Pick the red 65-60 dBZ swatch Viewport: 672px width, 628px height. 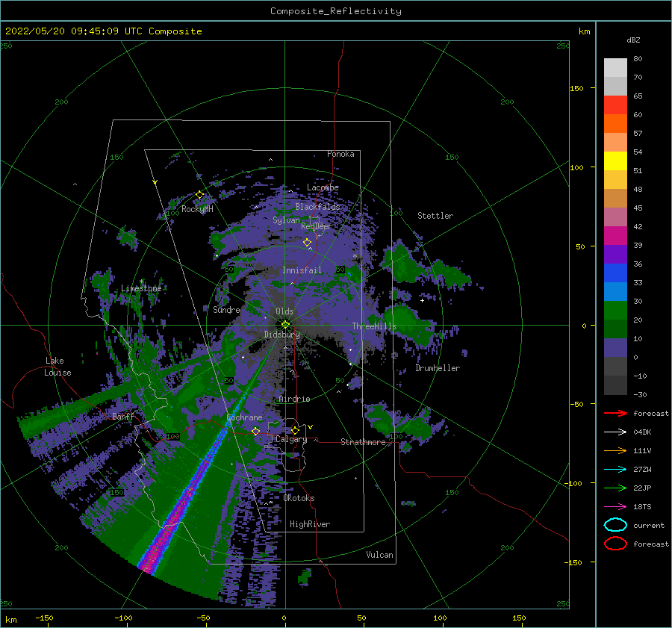coord(615,105)
